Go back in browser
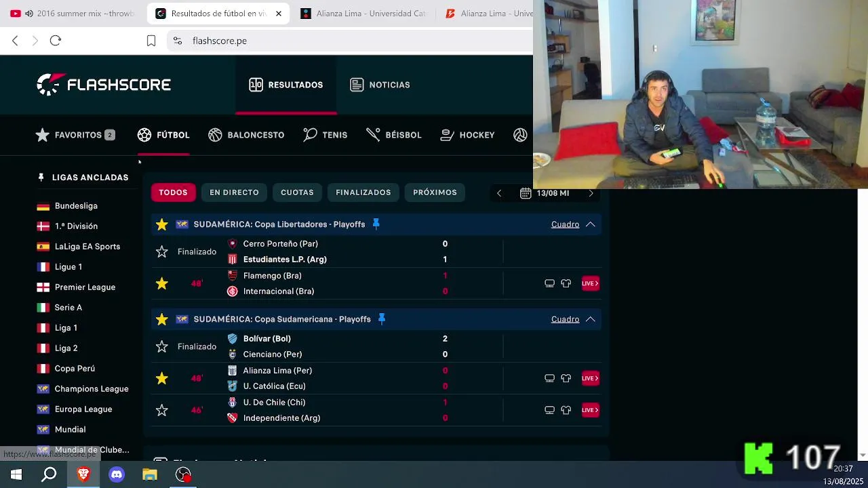 tap(15, 41)
